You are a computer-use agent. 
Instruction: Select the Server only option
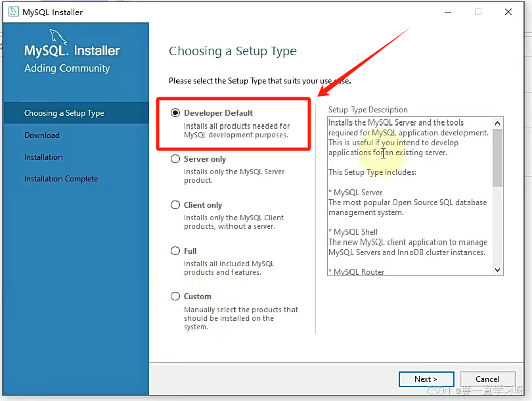point(175,158)
